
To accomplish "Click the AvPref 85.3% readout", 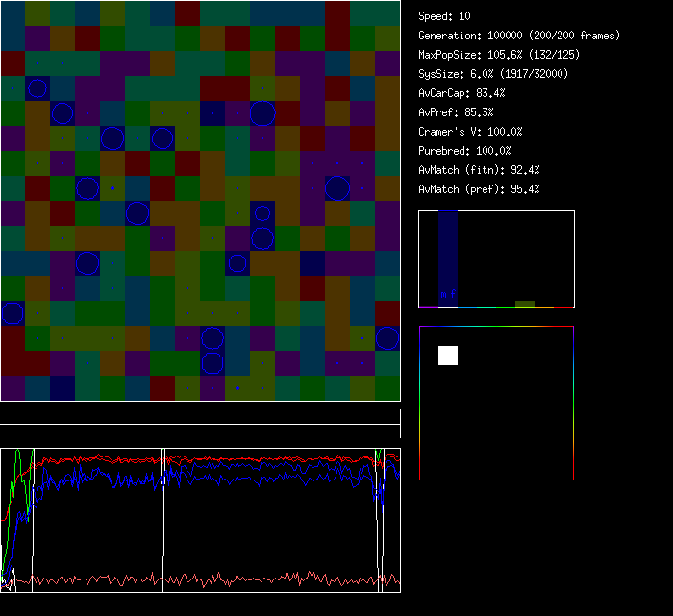I will point(456,112).
